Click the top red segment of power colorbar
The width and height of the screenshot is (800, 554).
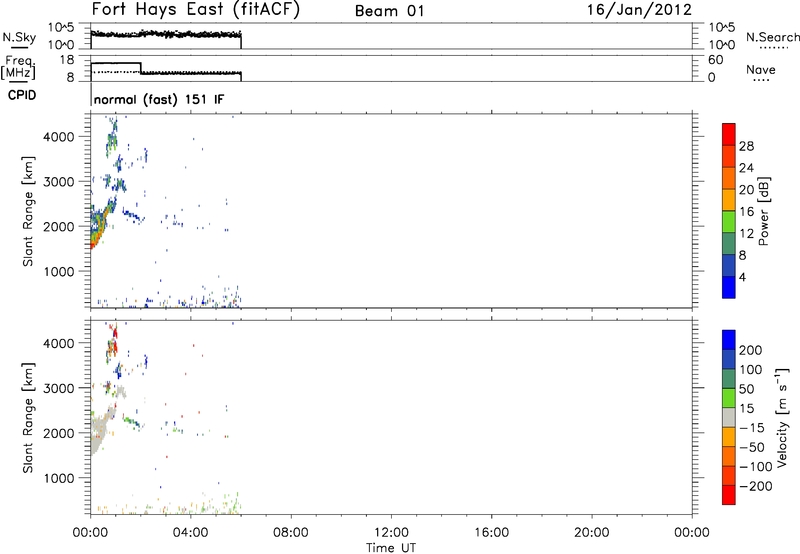729,135
